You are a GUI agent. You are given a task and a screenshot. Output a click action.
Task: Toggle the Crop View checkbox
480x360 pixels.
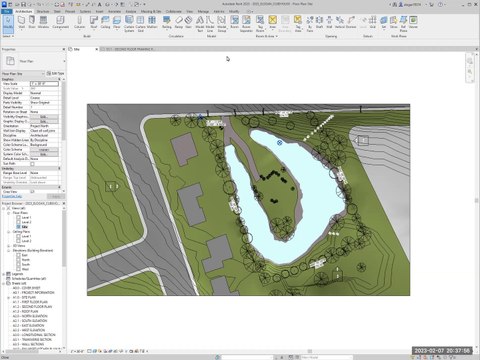[32, 192]
